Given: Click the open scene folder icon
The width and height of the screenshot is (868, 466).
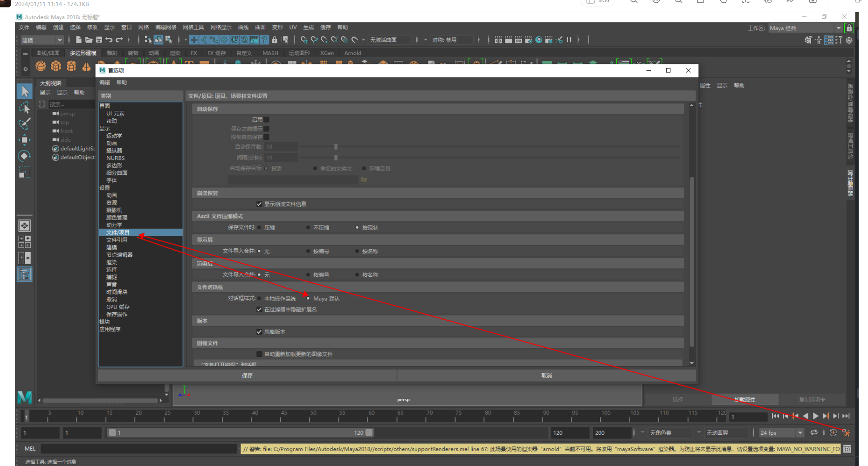Looking at the screenshot, I should (89, 40).
